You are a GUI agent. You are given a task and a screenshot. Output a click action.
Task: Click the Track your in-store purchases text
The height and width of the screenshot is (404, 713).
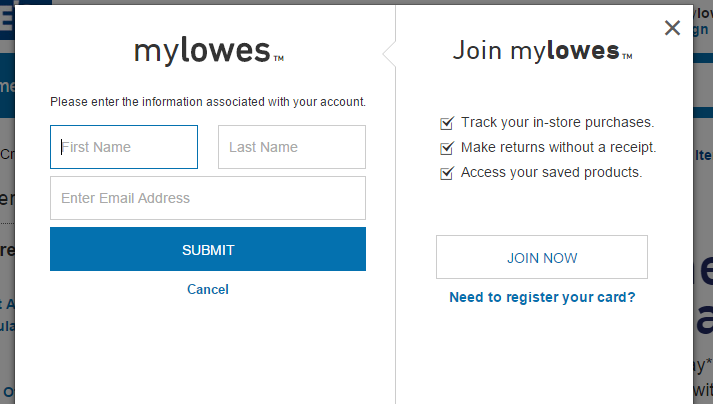[557, 122]
